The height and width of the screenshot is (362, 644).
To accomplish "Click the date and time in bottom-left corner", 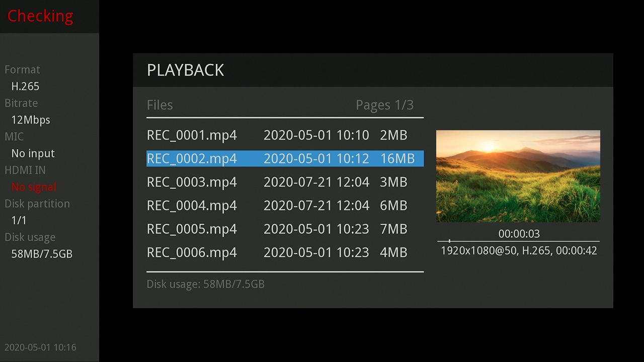I will tap(40, 347).
